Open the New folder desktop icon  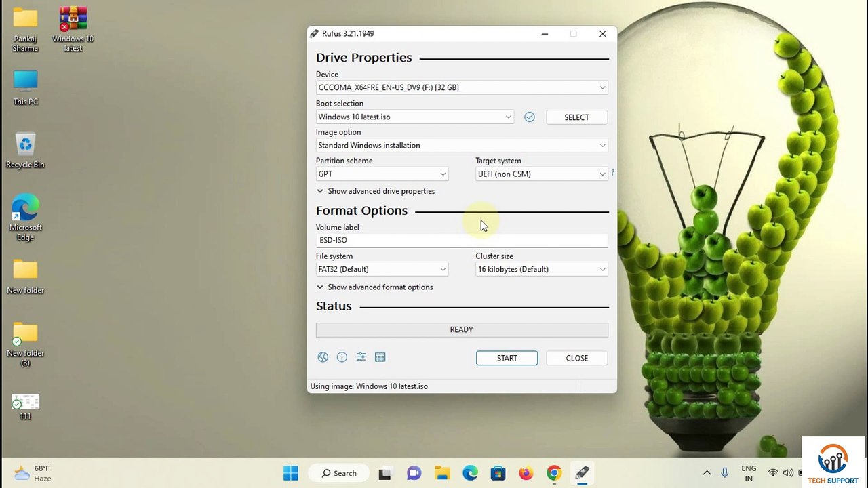(x=25, y=277)
